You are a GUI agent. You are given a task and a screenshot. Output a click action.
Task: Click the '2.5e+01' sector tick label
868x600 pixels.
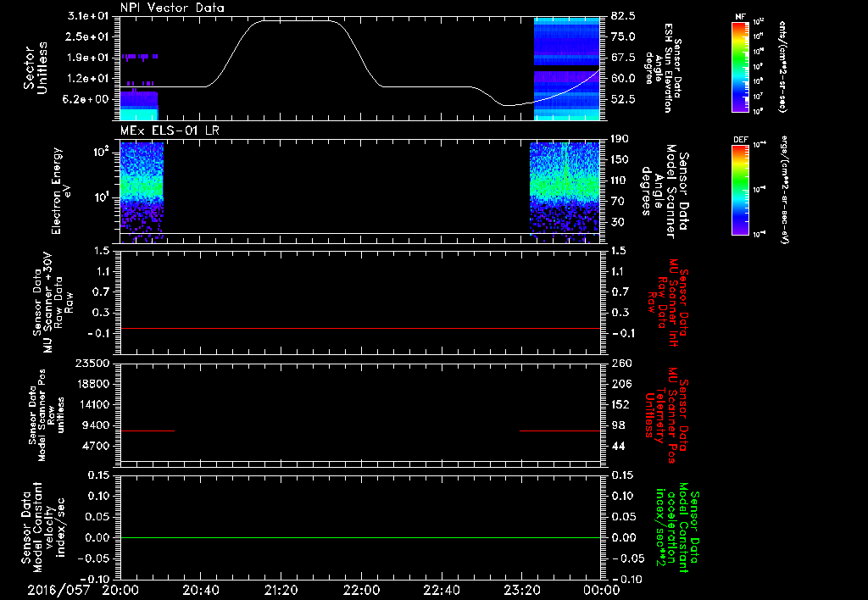[x=88, y=36]
